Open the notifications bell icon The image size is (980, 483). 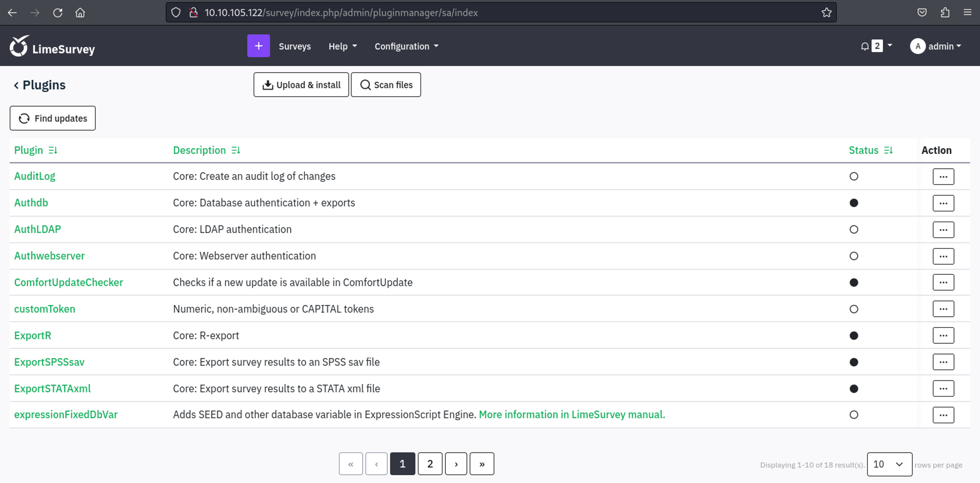coord(865,47)
